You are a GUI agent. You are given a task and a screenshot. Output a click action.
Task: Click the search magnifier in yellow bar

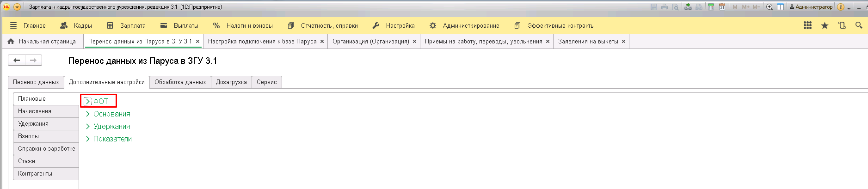tap(858, 25)
